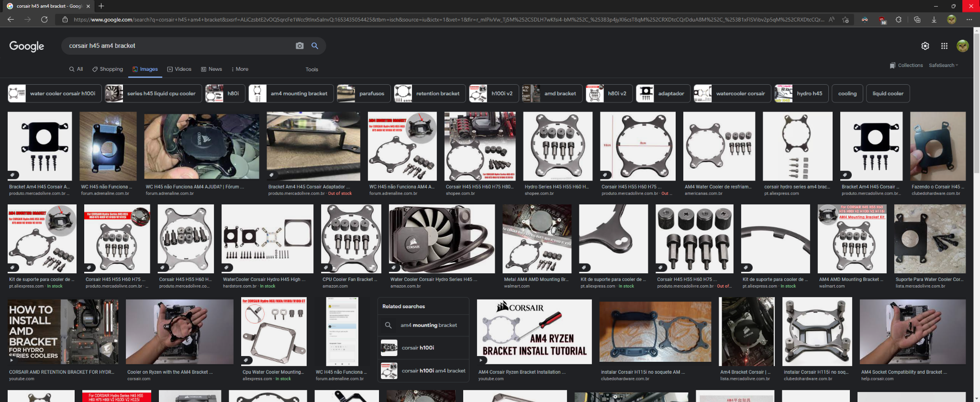This screenshot has height=402, width=980.
Task: Select the 'amd bracket' chip
Action: [x=552, y=94]
